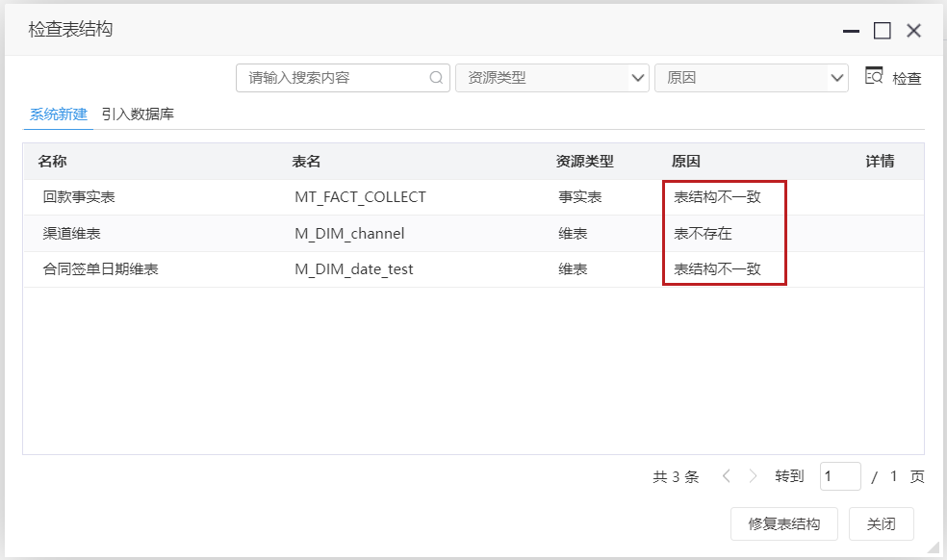This screenshot has width=947, height=560.
Task: Switch to 系统新建 tab
Action: [x=59, y=115]
